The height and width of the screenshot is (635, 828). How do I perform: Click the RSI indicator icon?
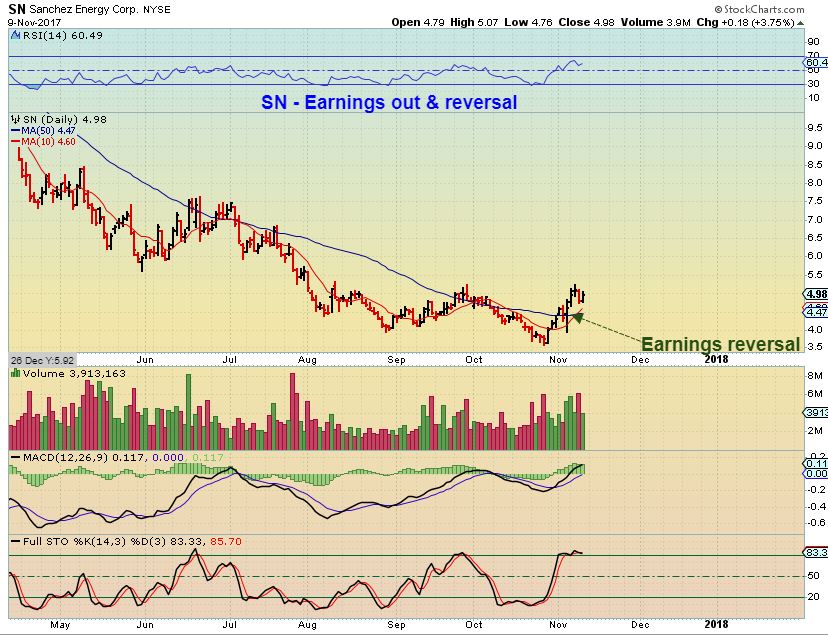tap(15, 35)
